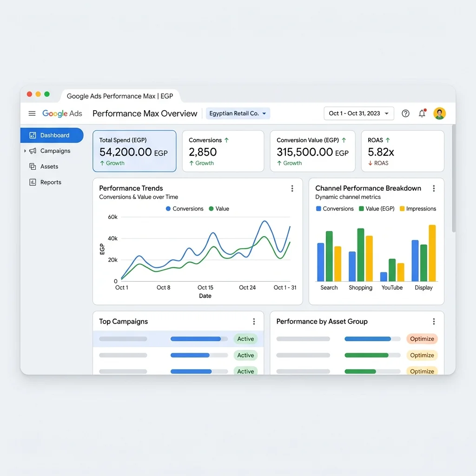Image resolution: width=476 pixels, height=476 pixels.
Task: Open the notifications bell
Action: (422, 113)
